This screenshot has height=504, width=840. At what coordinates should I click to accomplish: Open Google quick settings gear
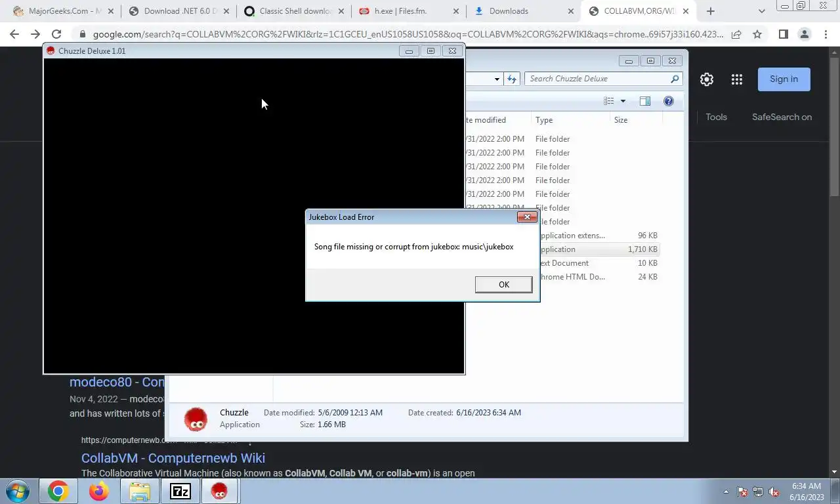coord(707,79)
